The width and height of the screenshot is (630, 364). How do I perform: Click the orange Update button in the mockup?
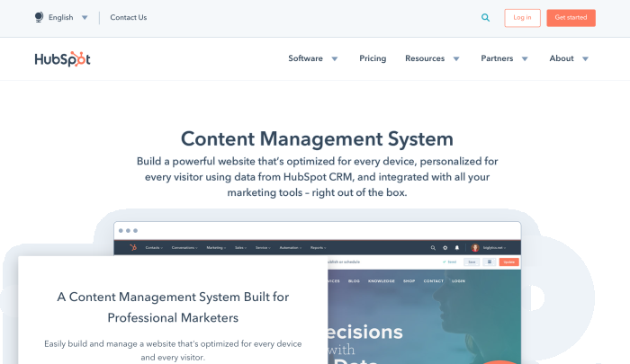click(x=509, y=262)
